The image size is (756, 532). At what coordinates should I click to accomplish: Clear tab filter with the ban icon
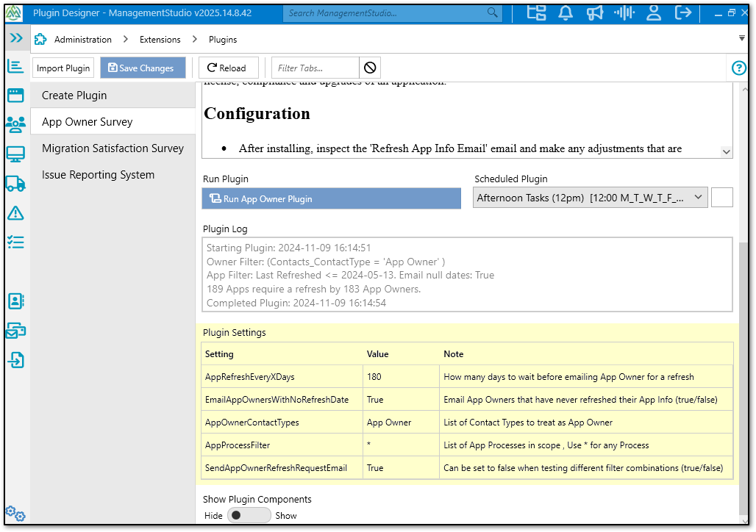coord(370,68)
